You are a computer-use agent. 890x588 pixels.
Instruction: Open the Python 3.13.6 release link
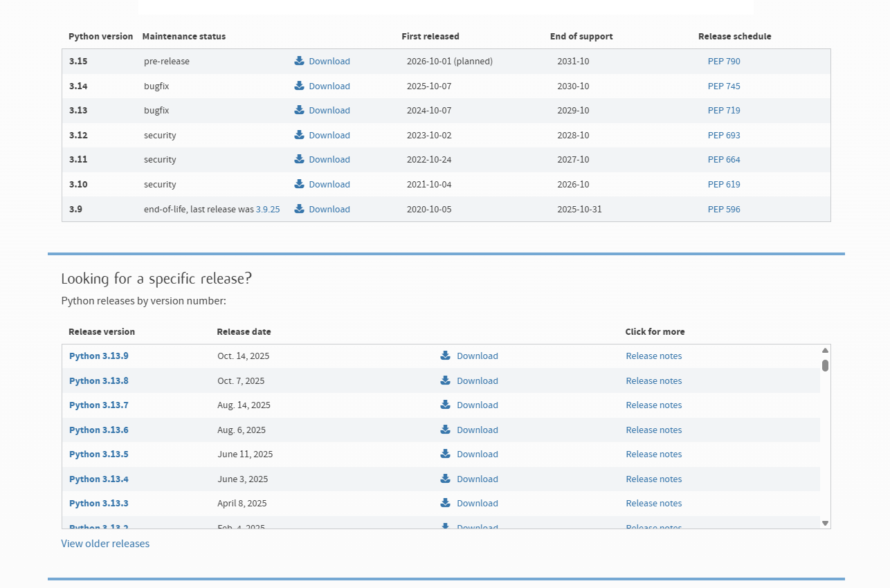tap(99, 430)
